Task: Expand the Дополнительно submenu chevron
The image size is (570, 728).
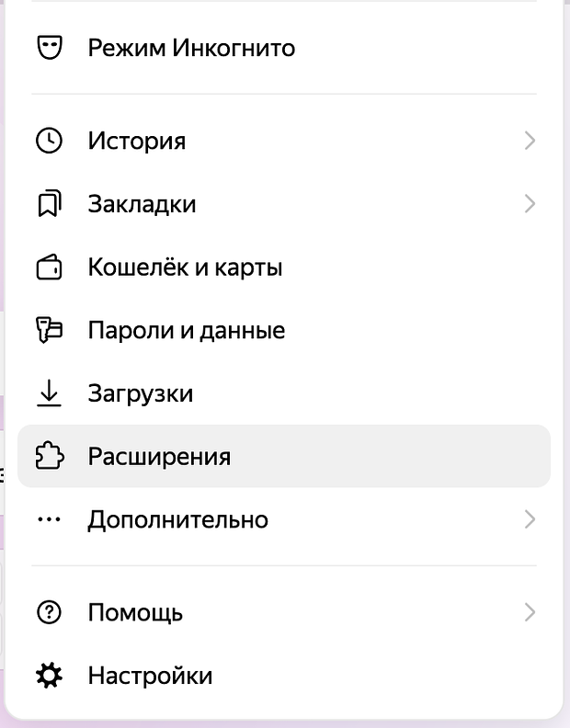Action: [x=530, y=519]
